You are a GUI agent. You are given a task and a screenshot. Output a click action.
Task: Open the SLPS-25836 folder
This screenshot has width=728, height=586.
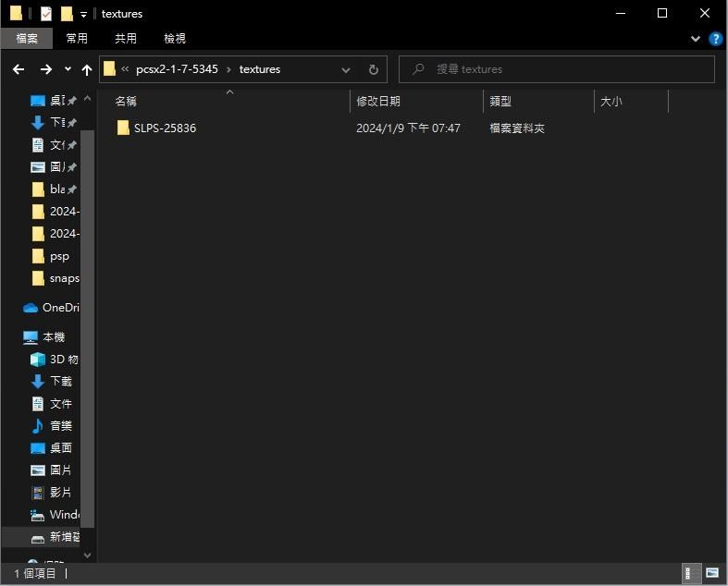(x=165, y=128)
